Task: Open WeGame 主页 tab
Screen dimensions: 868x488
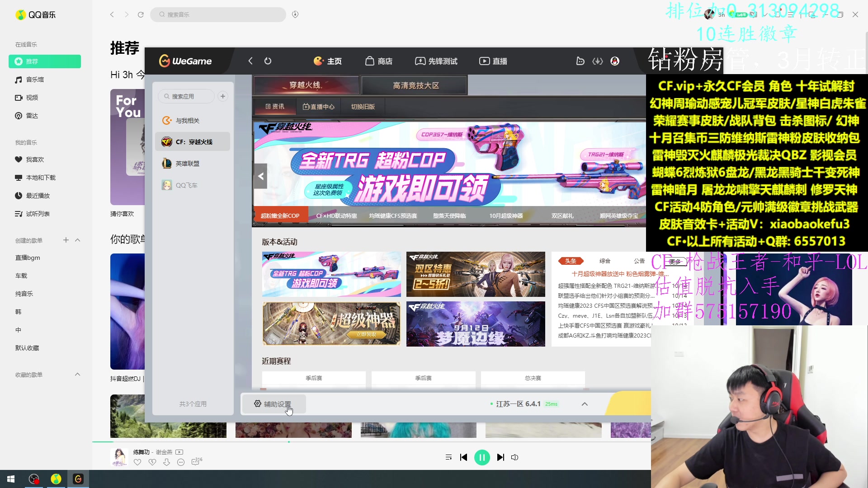Action: pos(328,61)
